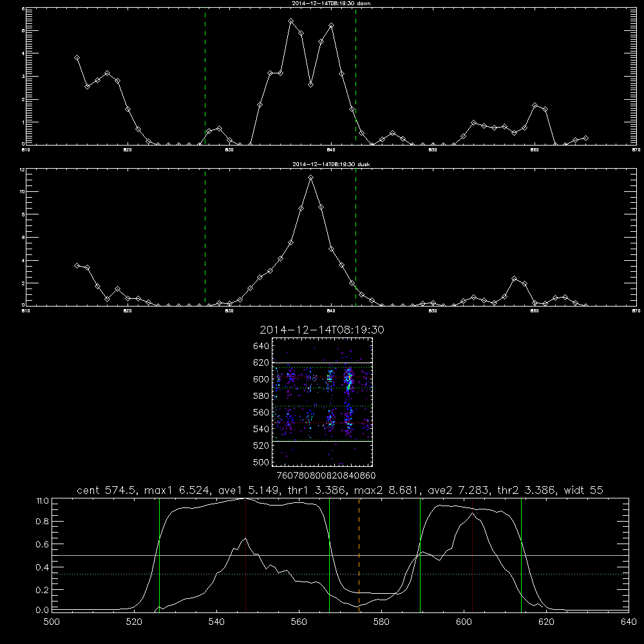
Task: Select the 'widt 55' value text
Action: pyautogui.click(x=583, y=490)
